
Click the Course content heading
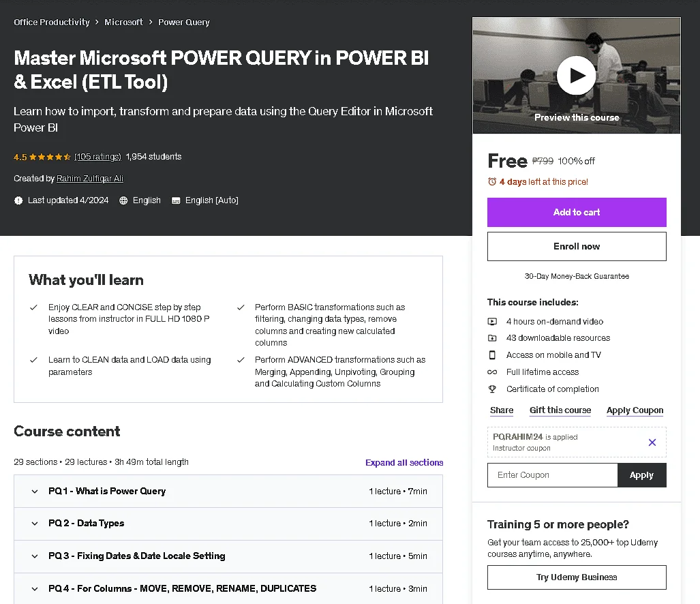point(67,432)
